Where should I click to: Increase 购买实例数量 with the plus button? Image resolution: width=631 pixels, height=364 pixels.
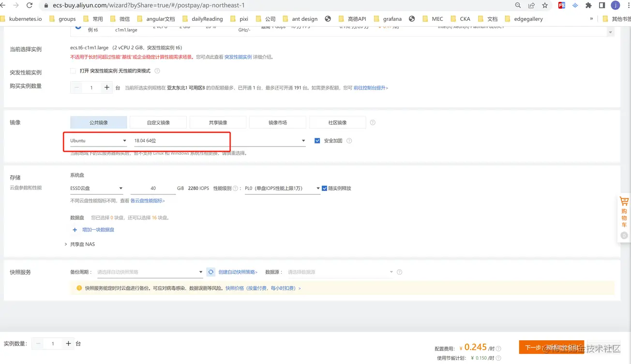point(107,88)
